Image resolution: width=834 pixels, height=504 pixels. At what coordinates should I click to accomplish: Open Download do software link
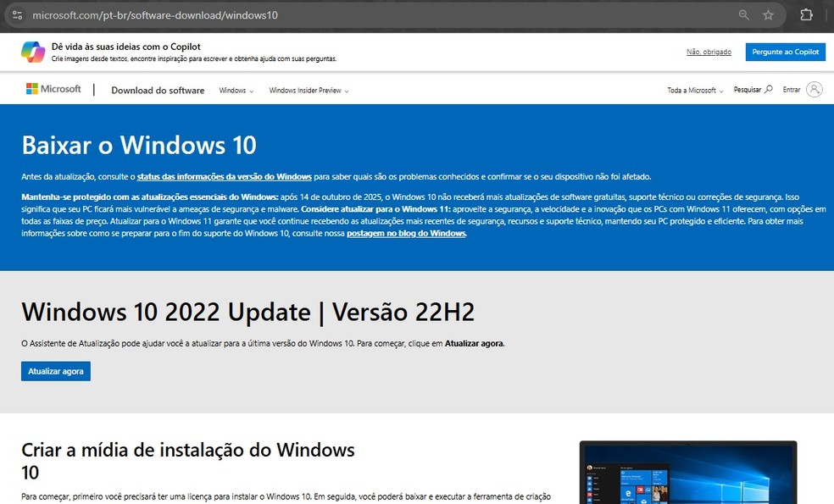(x=158, y=91)
